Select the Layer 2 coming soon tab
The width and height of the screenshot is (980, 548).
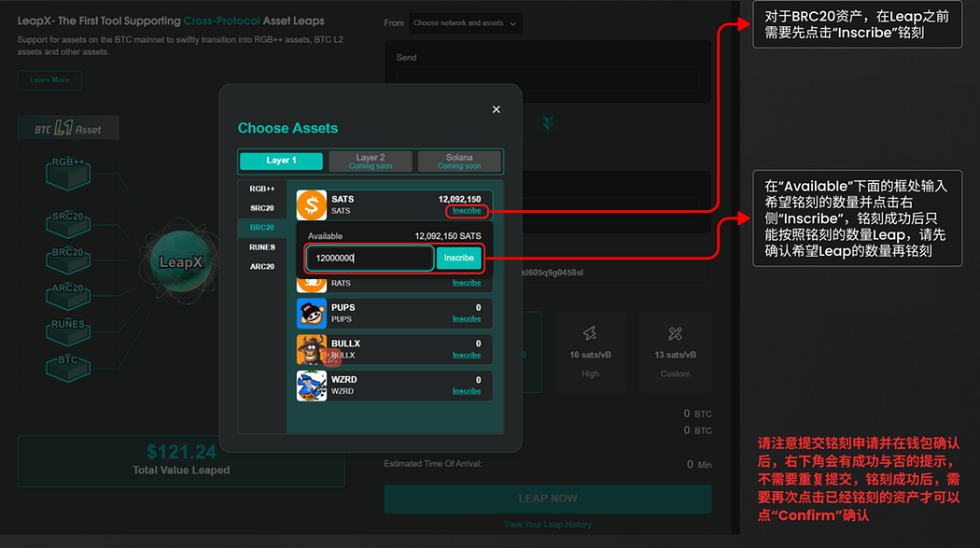pyautogui.click(x=371, y=162)
